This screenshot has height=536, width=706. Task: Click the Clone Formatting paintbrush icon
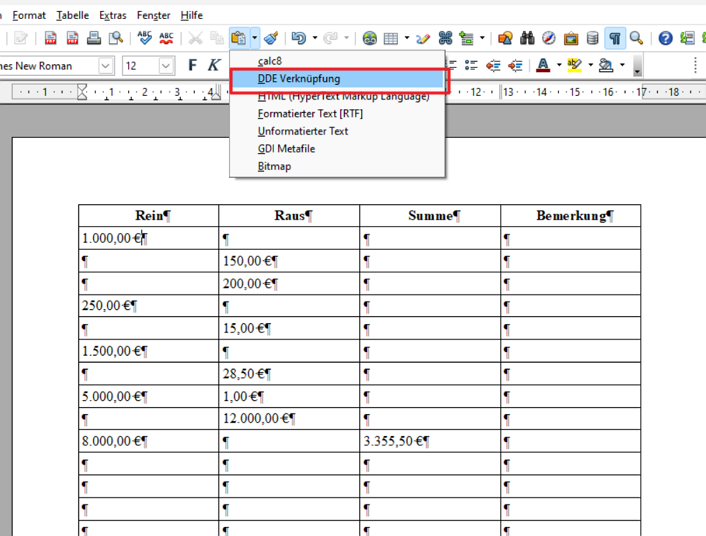pos(271,38)
